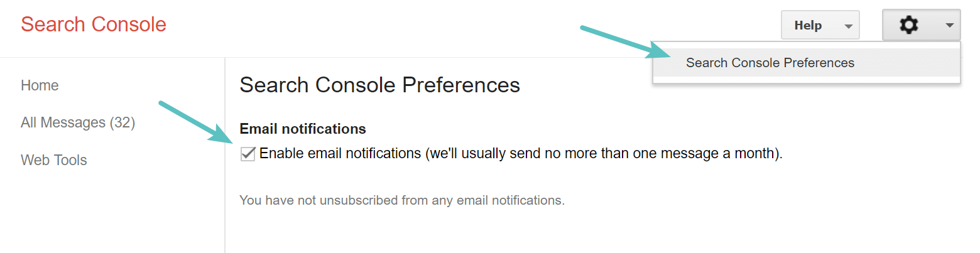Click the Search Console Preferences page heading

coord(379,85)
